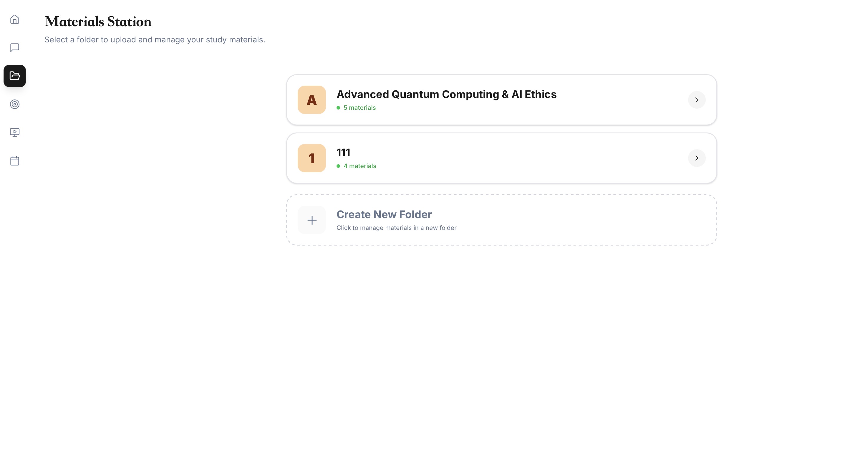The image size is (868, 474).
Task: Click green status dot beside 5 materials
Action: [338, 108]
